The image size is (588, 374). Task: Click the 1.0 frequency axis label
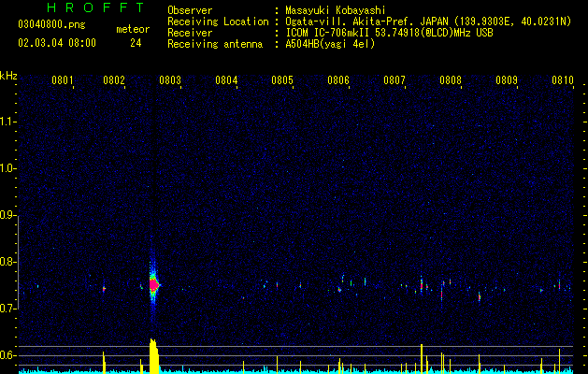pyautogui.click(x=8, y=168)
